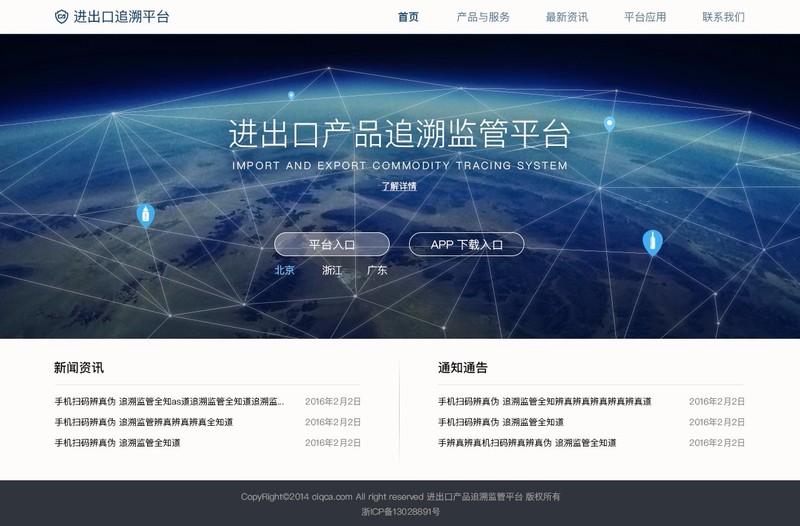Go to 最新资讯 navigation tab
This screenshot has height=526, width=800.
click(x=567, y=17)
